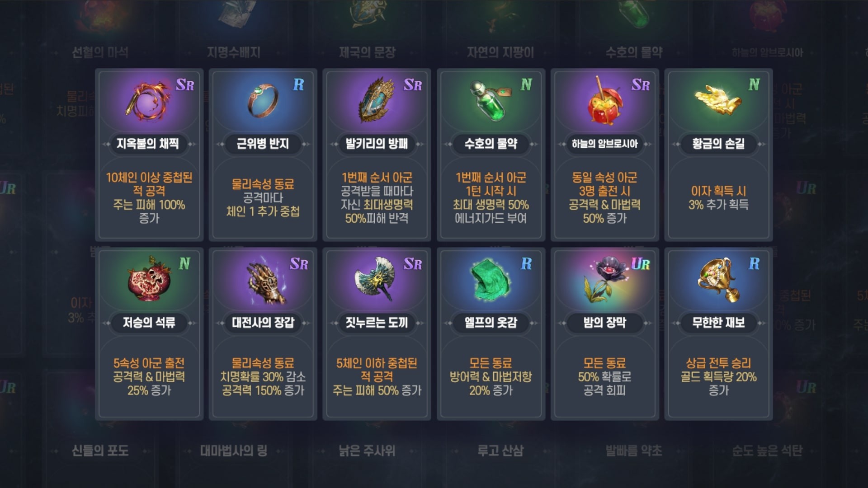
Task: Click the 황금의 손길 effect description
Action: click(718, 198)
